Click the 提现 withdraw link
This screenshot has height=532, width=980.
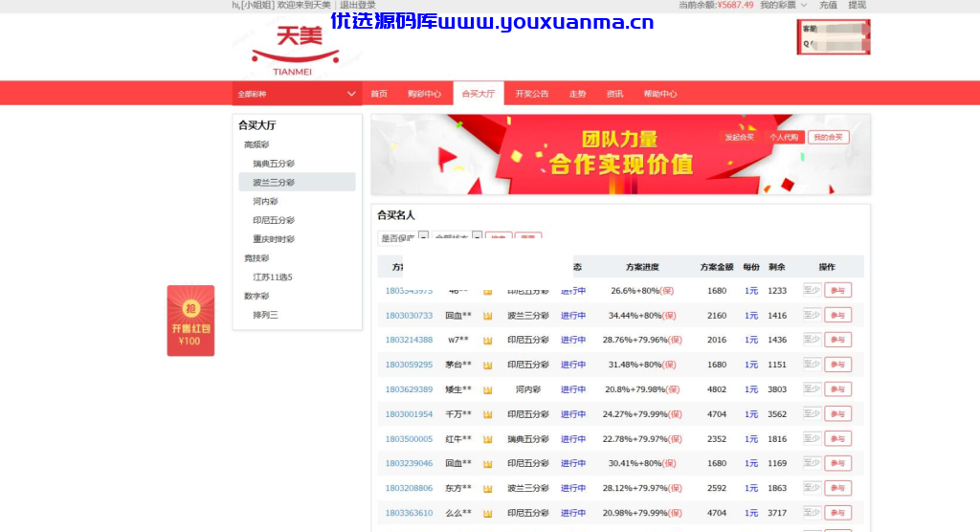pos(857,5)
